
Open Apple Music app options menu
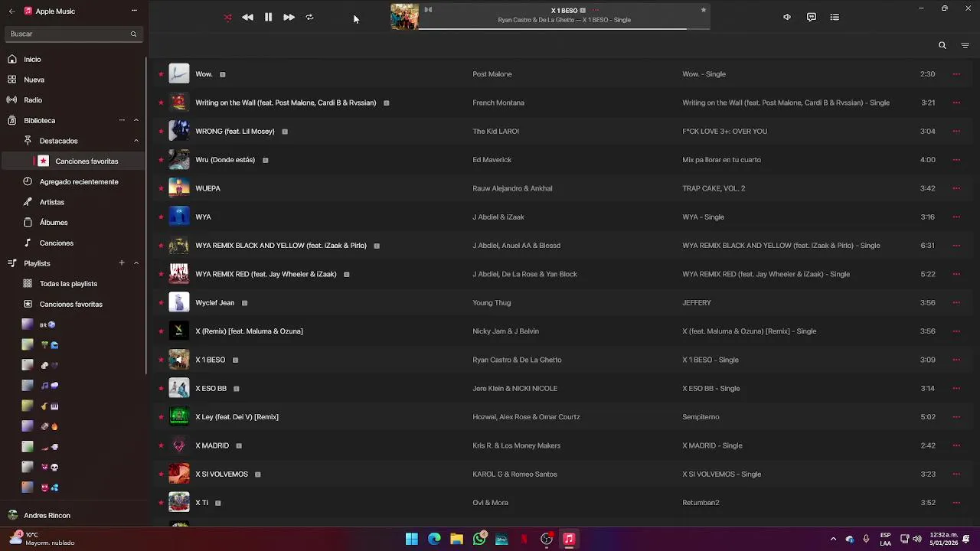[134, 11]
